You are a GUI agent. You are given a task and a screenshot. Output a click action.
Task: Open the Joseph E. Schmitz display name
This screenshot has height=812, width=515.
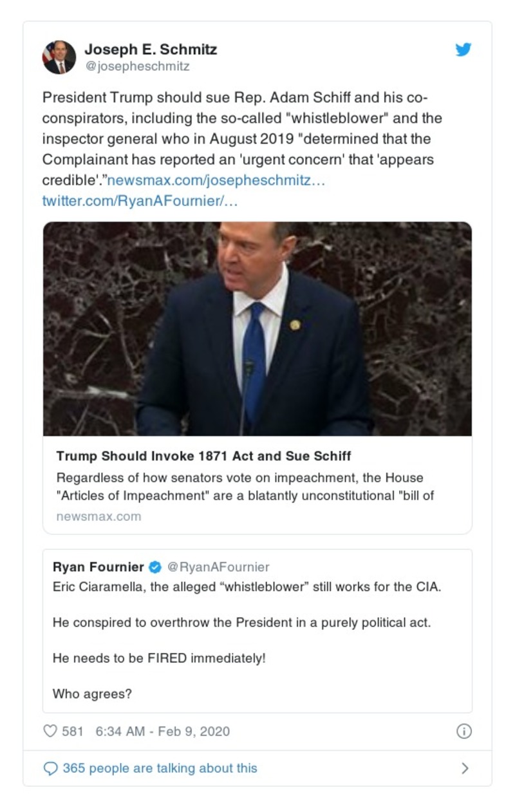151,49
